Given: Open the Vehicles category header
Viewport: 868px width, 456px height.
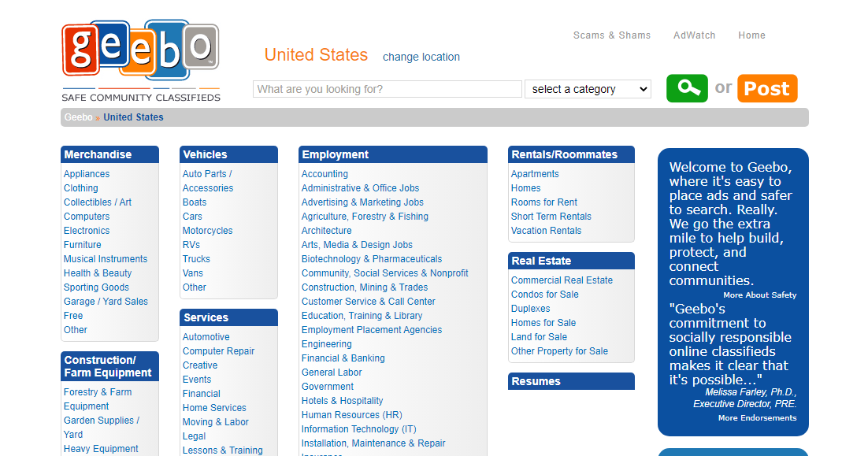Looking at the screenshot, I should [x=228, y=154].
